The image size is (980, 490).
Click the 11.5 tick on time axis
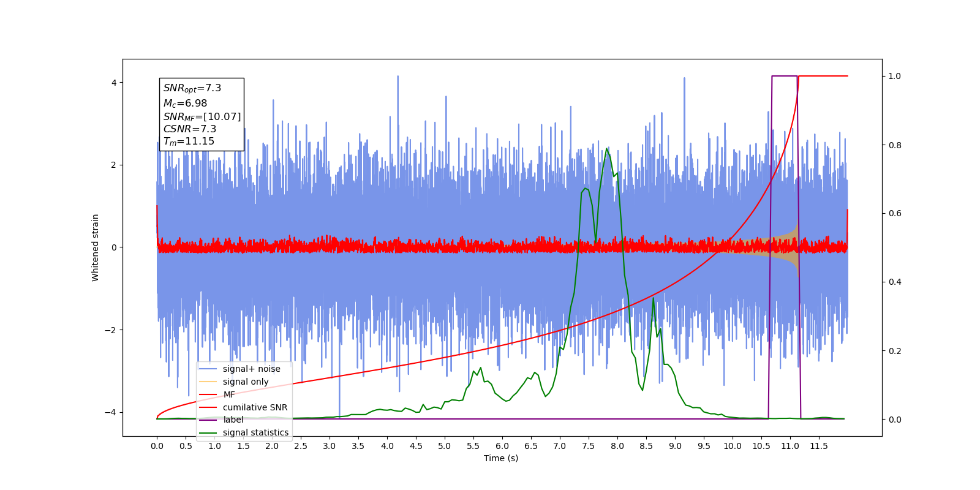pos(819,446)
